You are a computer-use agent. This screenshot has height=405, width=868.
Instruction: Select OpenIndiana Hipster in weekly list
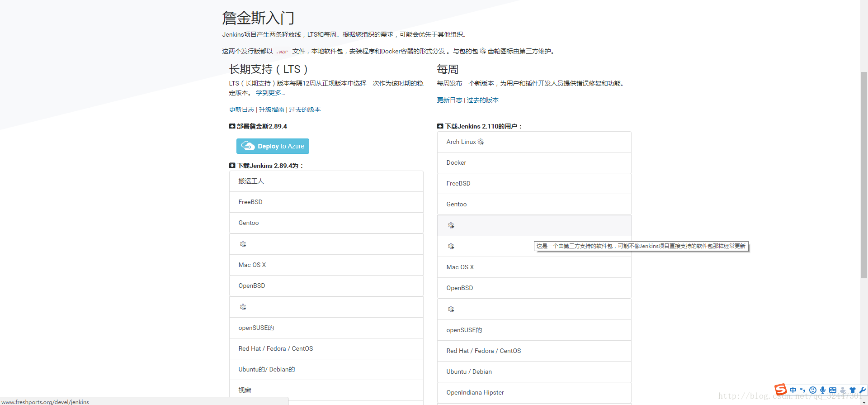click(x=534, y=392)
